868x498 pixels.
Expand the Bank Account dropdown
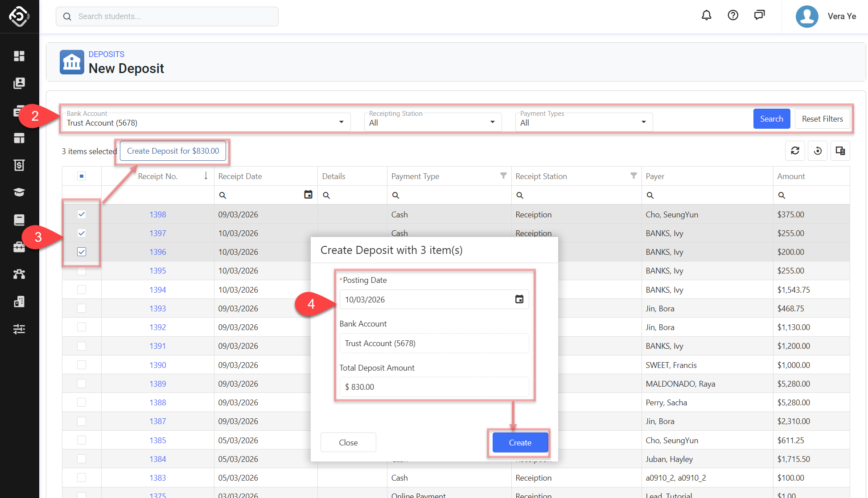pyautogui.click(x=341, y=122)
